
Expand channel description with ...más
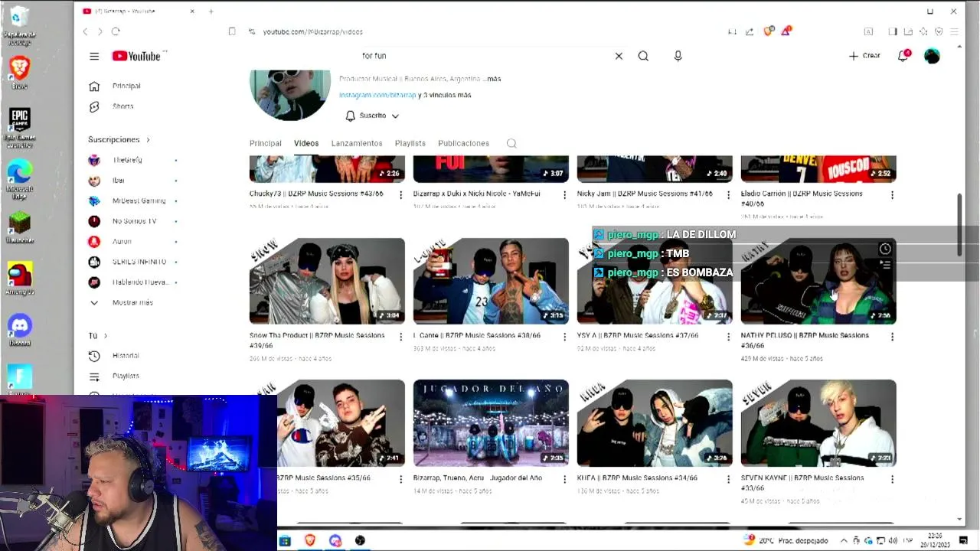point(491,79)
